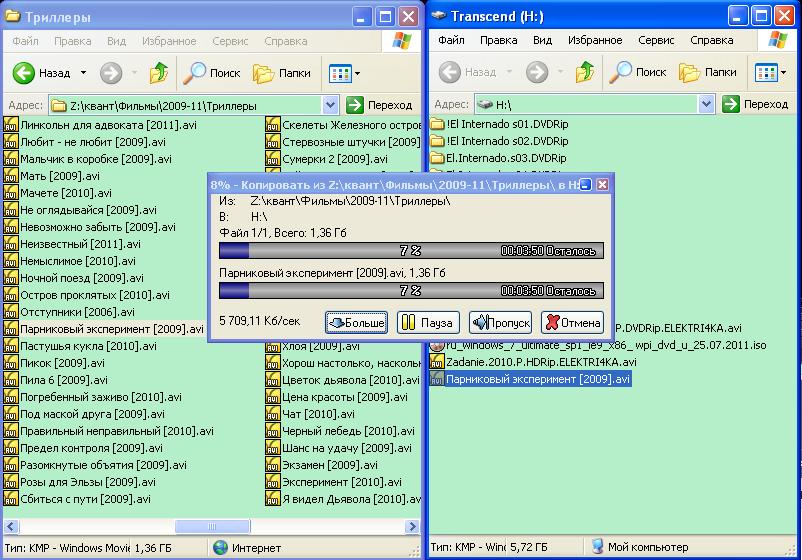
Task: Open Сервис menu in Transcend window
Action: pyautogui.click(x=656, y=41)
